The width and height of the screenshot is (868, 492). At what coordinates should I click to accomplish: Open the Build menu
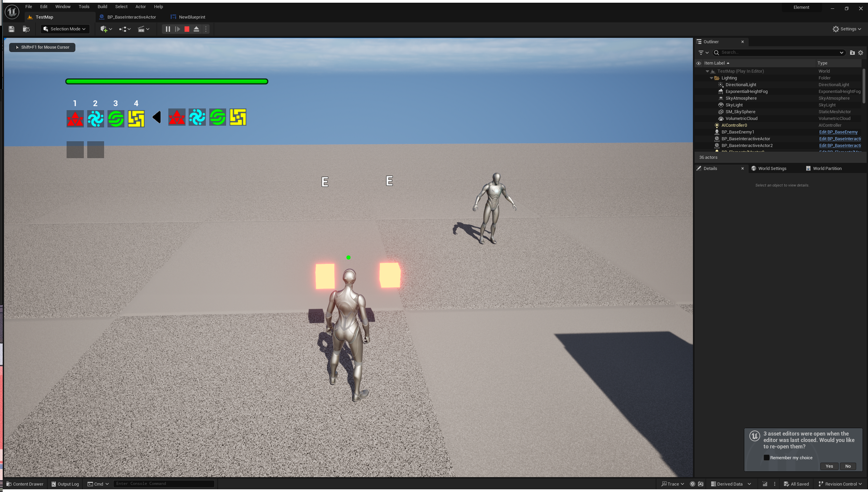102,6
